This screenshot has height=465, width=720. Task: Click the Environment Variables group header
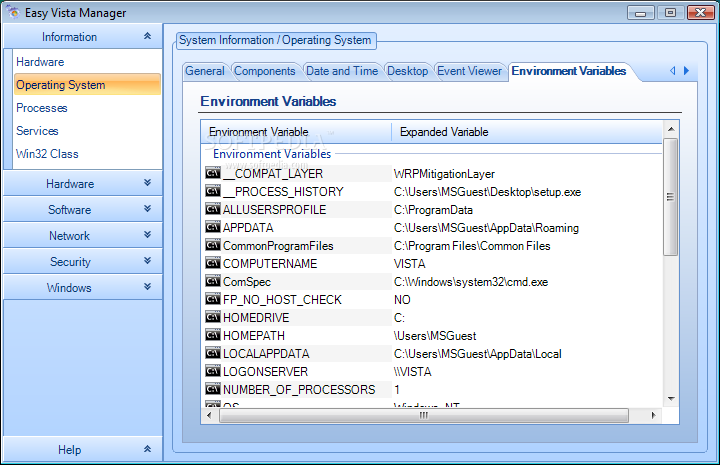click(272, 154)
